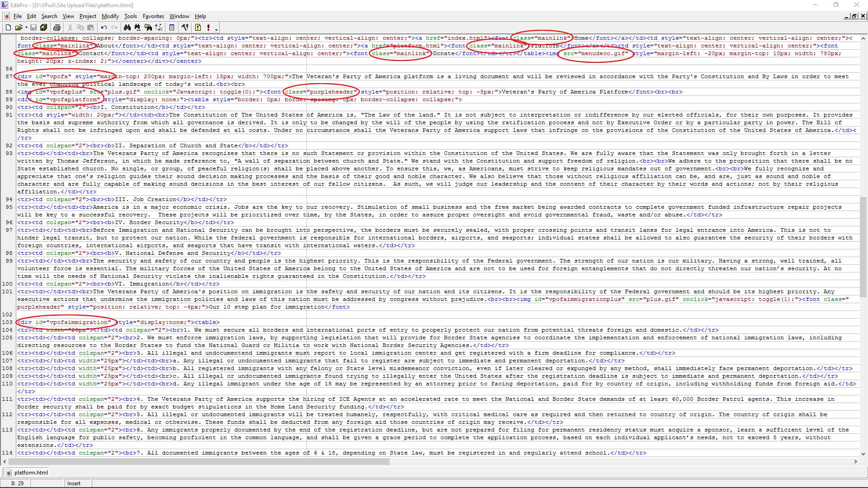Click the vertical scrollbar up arrow
This screenshot has width=868, height=488.
click(x=863, y=38)
